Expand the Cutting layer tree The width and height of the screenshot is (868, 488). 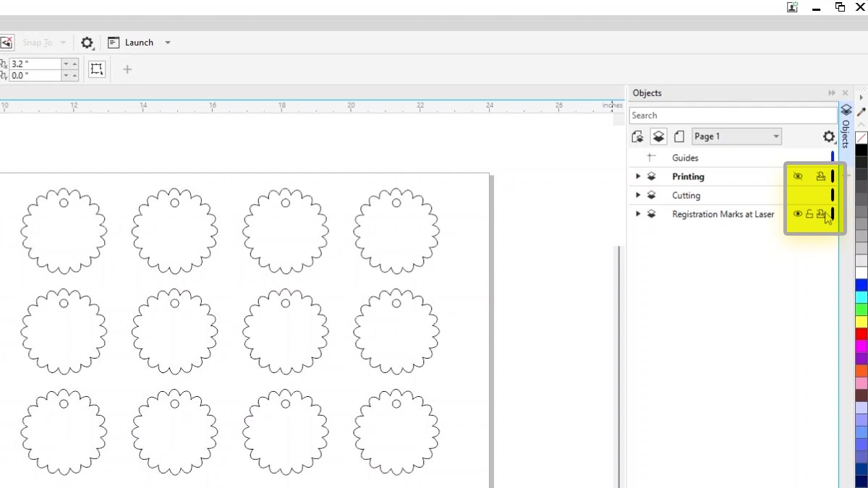638,195
